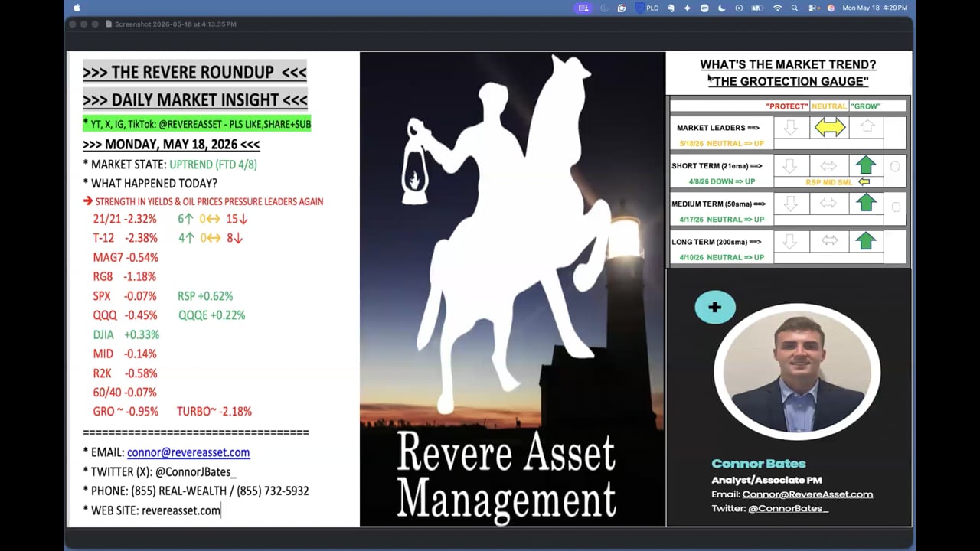This screenshot has height=551, width=980.
Task: Click the Spotlight search magnifier
Action: pyautogui.click(x=795, y=8)
